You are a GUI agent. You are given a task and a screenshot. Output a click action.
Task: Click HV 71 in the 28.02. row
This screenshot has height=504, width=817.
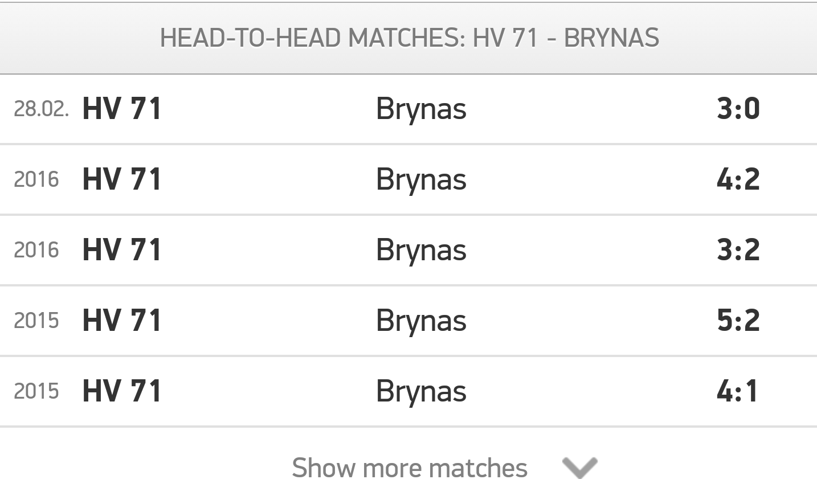(x=122, y=108)
